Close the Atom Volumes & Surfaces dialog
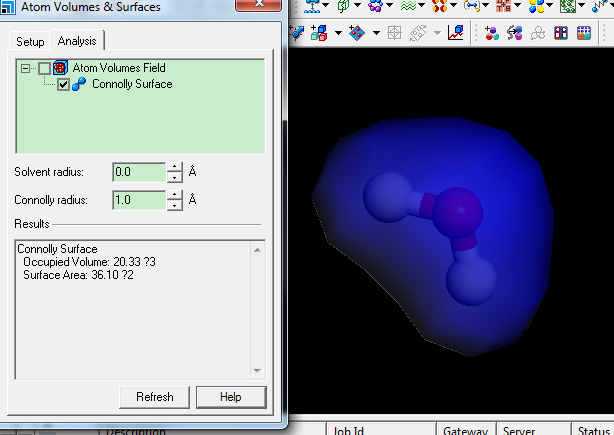The width and height of the screenshot is (614, 435). 258,5
